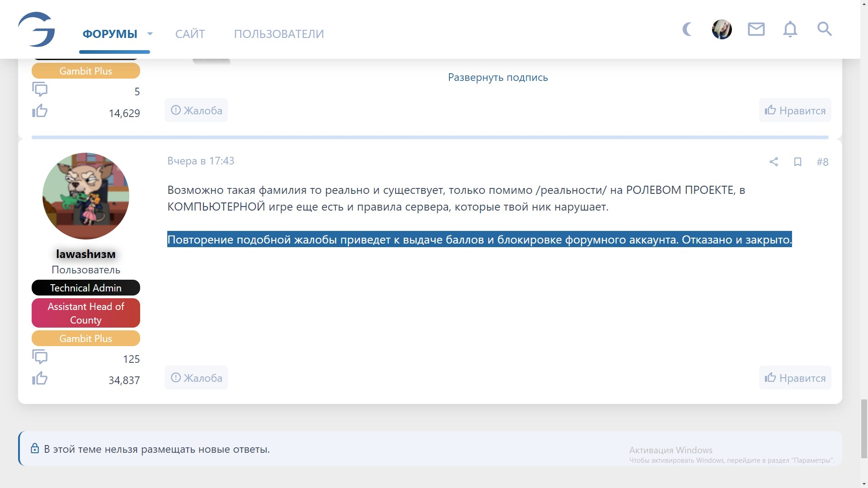Open the search magnifier
The height and width of the screenshot is (488, 868).
pos(824,29)
